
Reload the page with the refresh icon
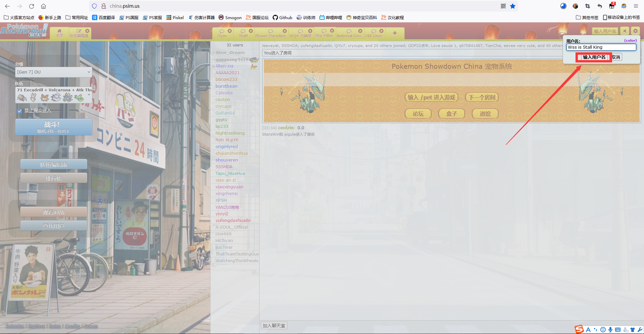[32, 6]
